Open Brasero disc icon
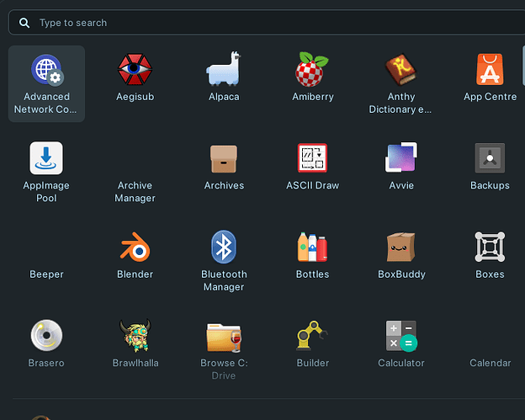 (x=46, y=336)
